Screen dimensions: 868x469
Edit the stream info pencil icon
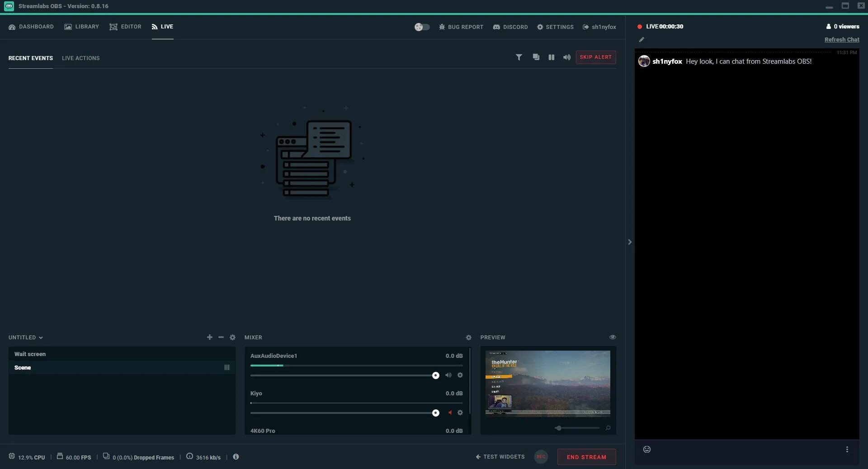(x=642, y=40)
